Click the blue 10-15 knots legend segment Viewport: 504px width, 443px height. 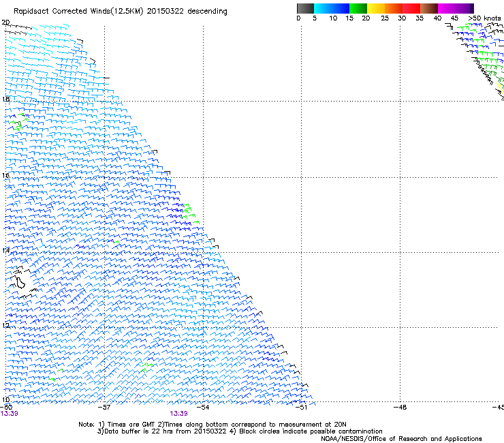coord(341,8)
